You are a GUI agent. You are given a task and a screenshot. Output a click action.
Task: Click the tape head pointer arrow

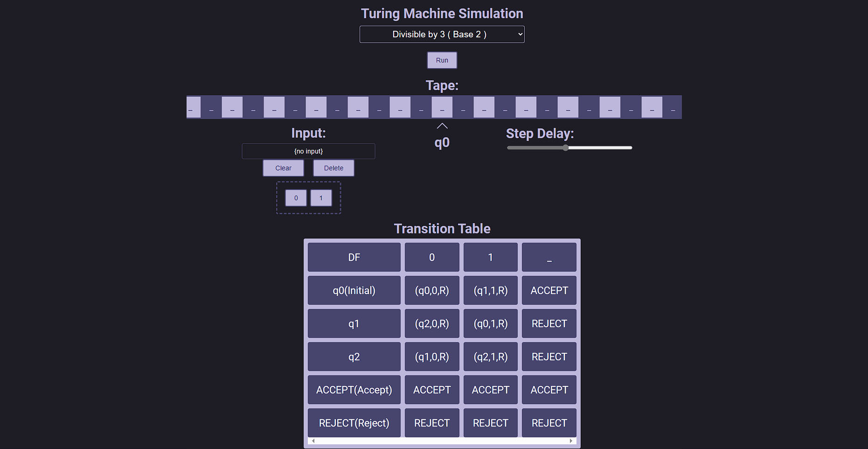[442, 126]
